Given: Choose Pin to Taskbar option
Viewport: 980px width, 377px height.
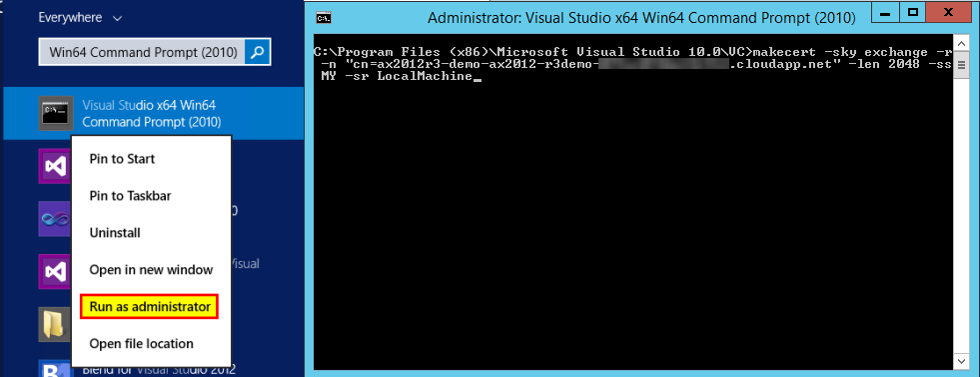Looking at the screenshot, I should point(130,196).
